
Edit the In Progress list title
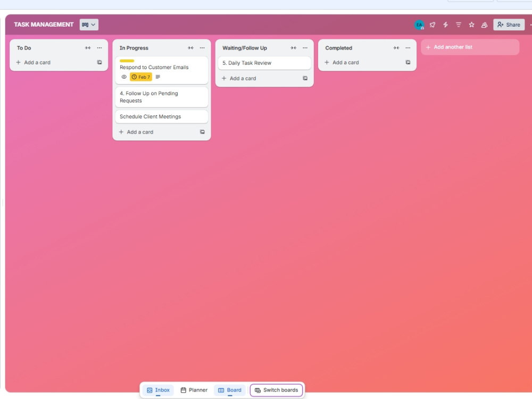(134, 48)
